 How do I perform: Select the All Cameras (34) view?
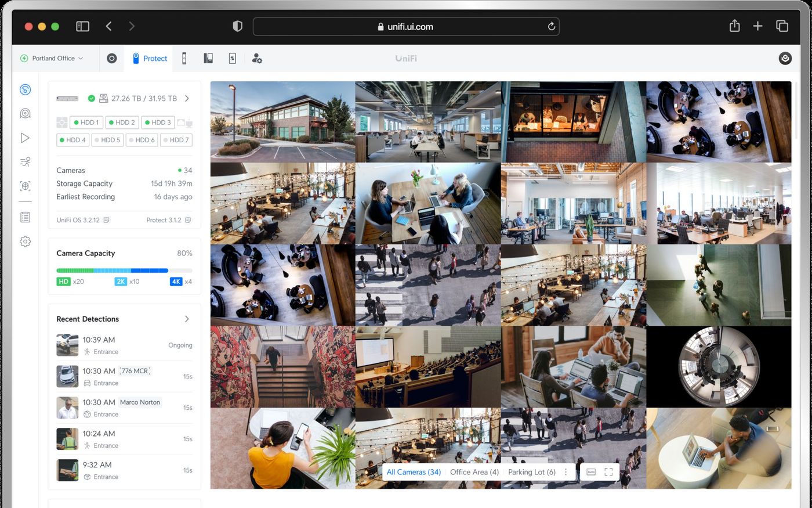414,472
